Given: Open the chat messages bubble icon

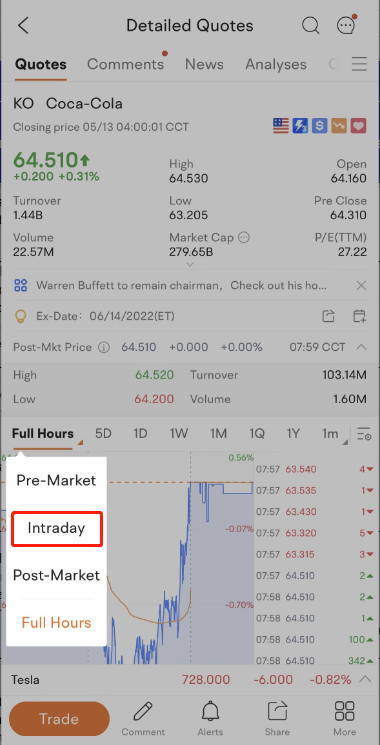Looking at the screenshot, I should point(346,25).
